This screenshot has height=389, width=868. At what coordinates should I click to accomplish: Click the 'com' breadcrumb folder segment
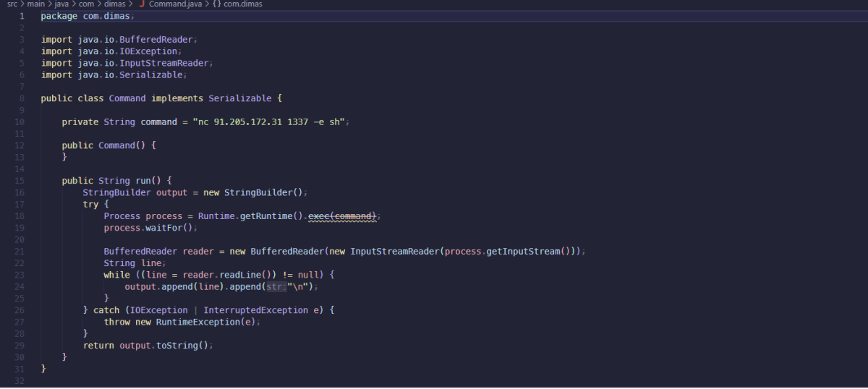click(86, 4)
